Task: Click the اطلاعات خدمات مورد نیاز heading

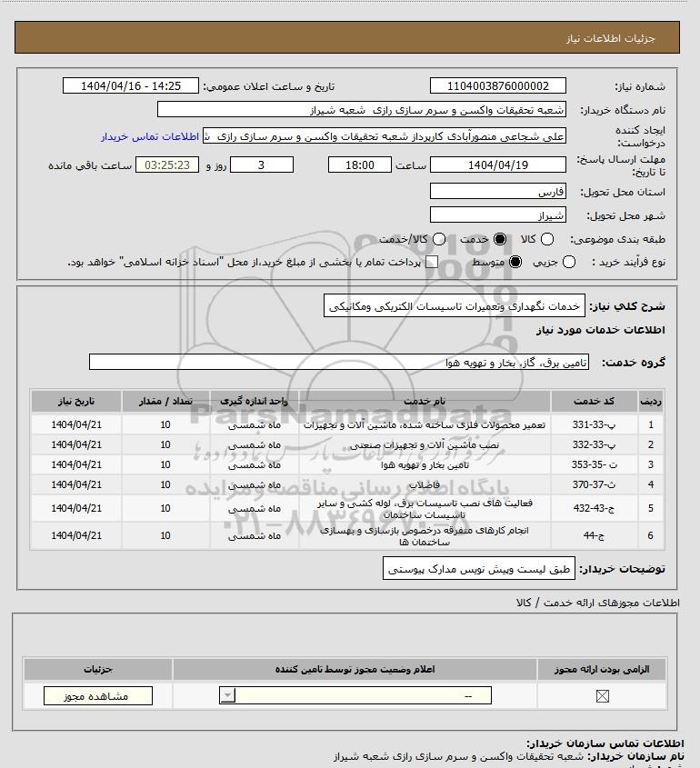Action: click(x=601, y=330)
